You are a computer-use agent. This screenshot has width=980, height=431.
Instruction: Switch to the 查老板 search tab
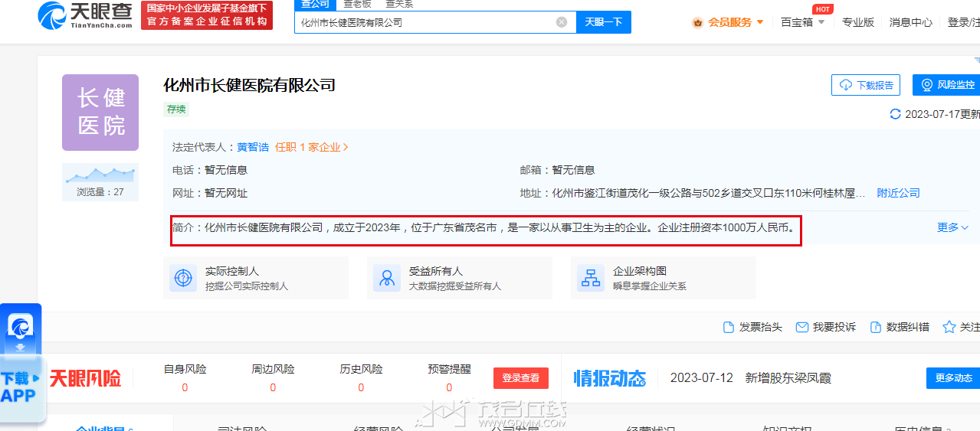click(x=357, y=4)
